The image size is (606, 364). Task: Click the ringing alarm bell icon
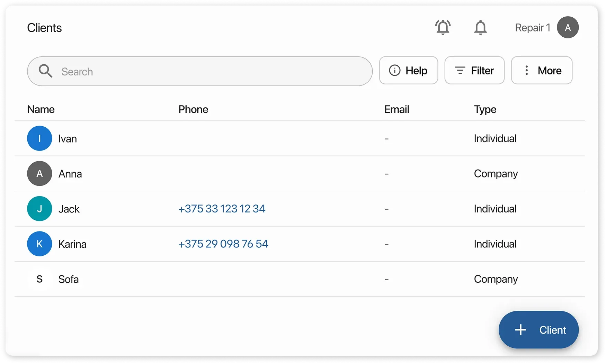(x=443, y=27)
